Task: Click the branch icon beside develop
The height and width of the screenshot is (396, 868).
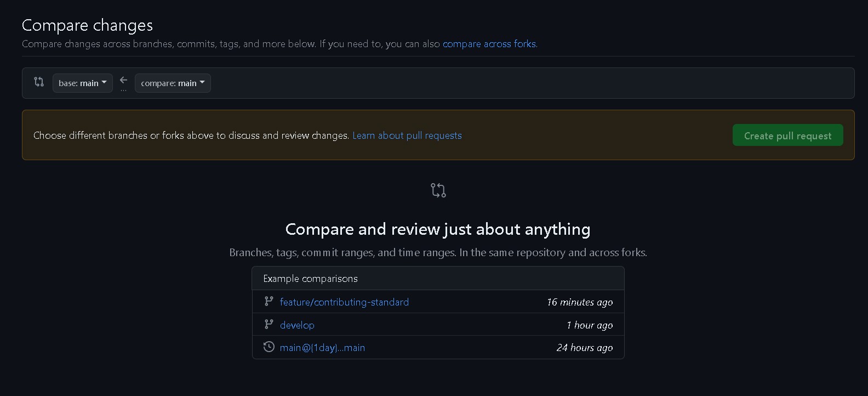Action: pos(269,324)
